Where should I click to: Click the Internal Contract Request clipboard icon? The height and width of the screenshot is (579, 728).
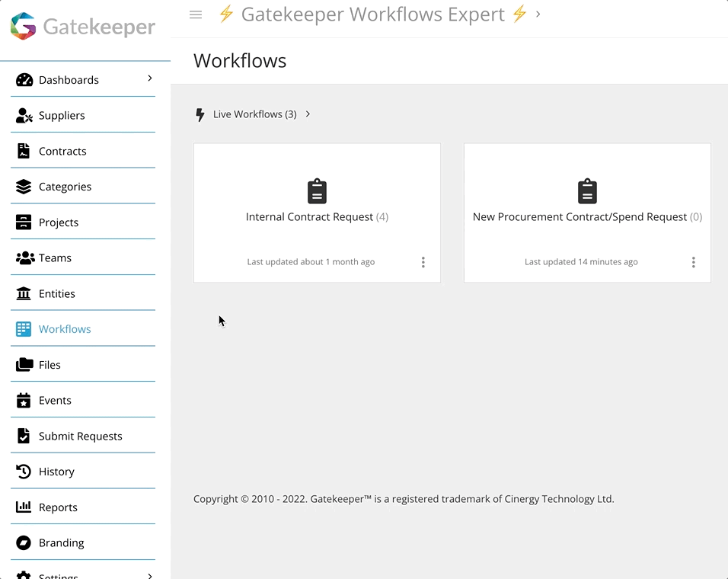317,191
